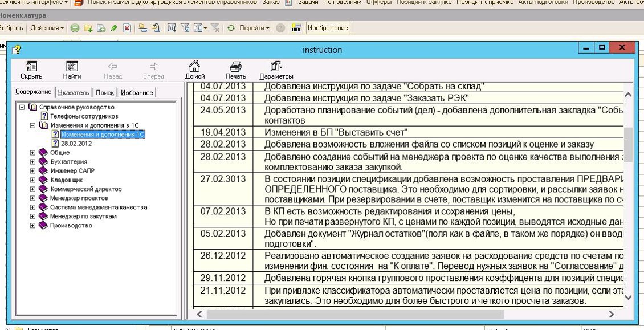Switch to the Содержание tab
Image resolution: width=644 pixels, height=330 pixels.
point(33,92)
